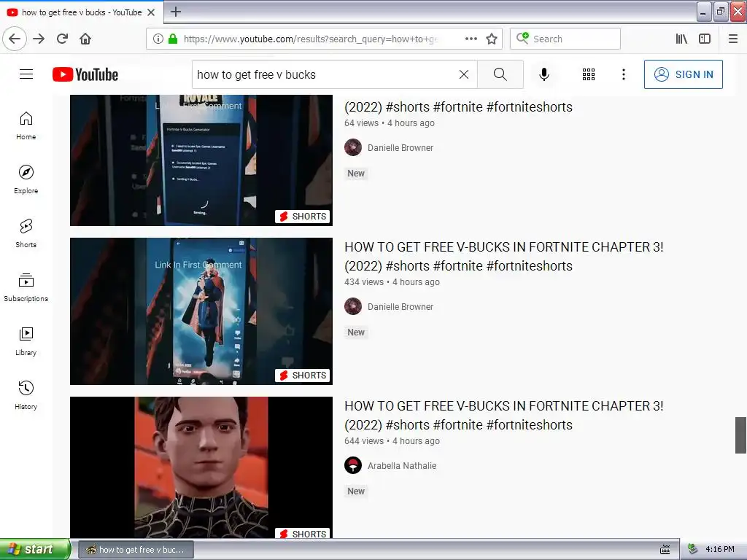
Task: Open the 64-views video hashtag title line
Action: pos(458,107)
